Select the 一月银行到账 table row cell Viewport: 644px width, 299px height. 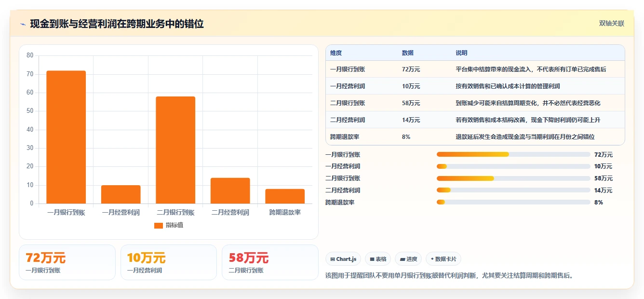tap(348, 69)
